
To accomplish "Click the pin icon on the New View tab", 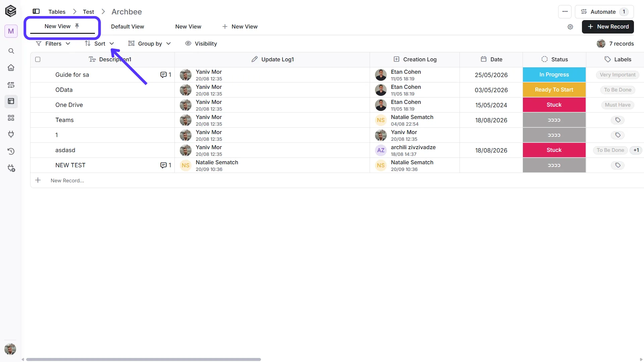I will coord(77,26).
